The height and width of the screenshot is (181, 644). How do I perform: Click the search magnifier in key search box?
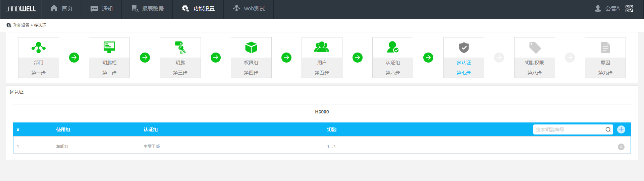point(608,129)
